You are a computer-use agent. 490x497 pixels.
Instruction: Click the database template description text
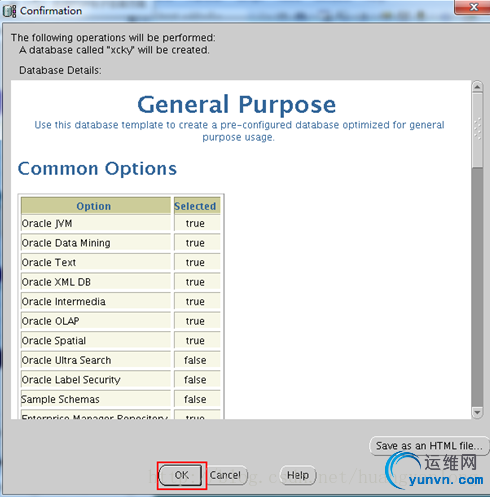click(x=239, y=131)
